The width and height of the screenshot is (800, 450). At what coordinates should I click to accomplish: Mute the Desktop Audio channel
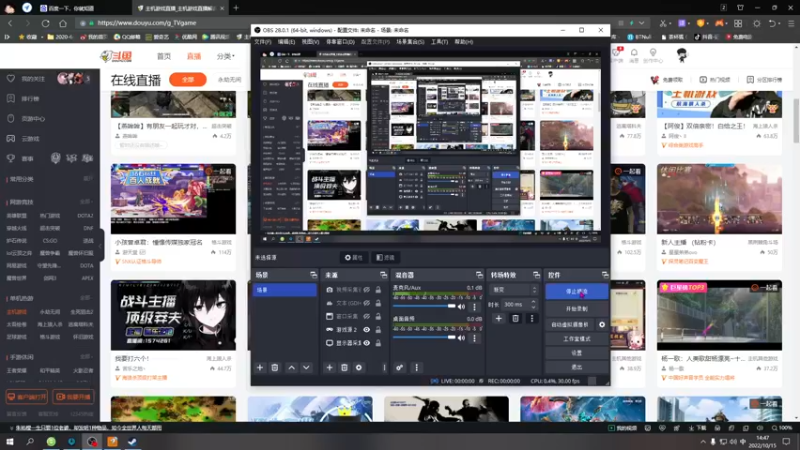tap(461, 338)
